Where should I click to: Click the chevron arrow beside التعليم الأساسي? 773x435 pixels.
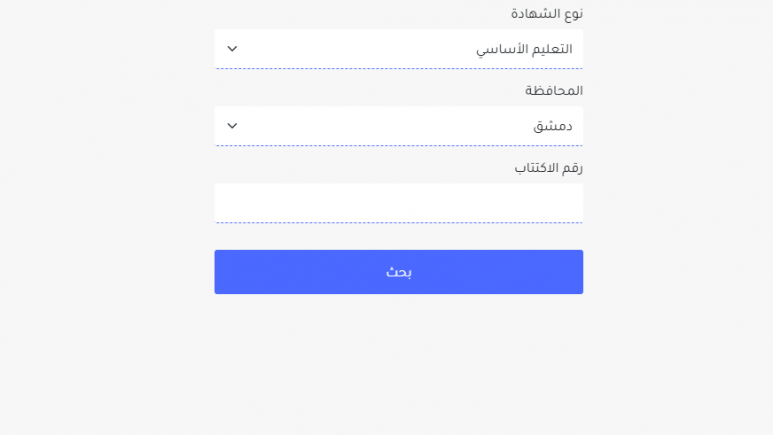tap(232, 49)
